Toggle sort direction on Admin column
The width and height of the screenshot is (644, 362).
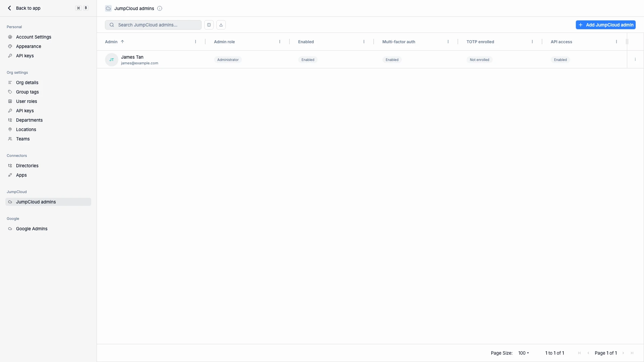122,42
